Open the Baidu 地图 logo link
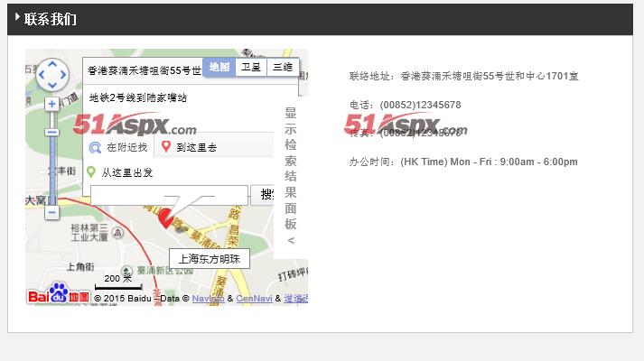 click(59, 293)
